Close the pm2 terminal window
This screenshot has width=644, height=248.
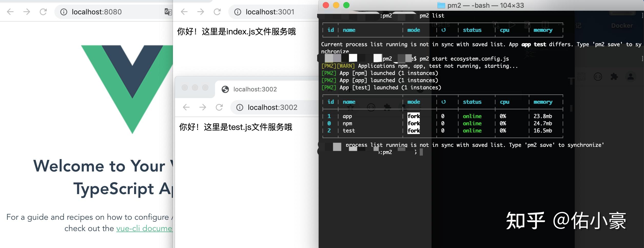[x=326, y=5]
